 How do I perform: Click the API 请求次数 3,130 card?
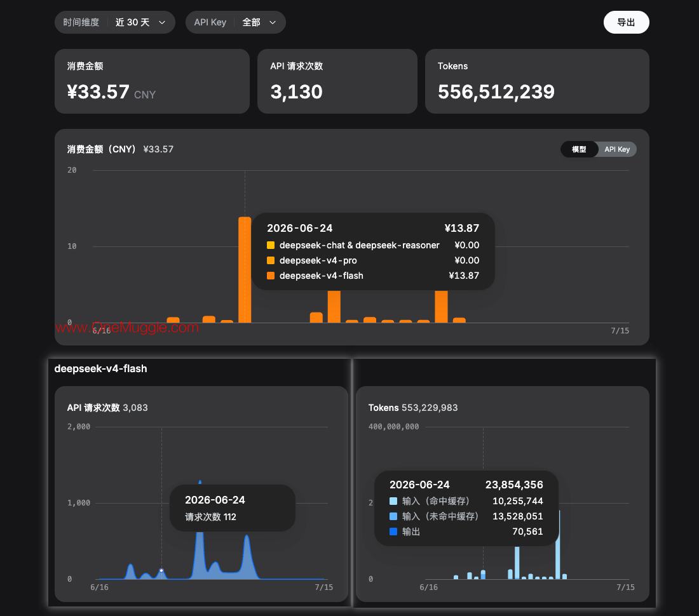[337, 81]
